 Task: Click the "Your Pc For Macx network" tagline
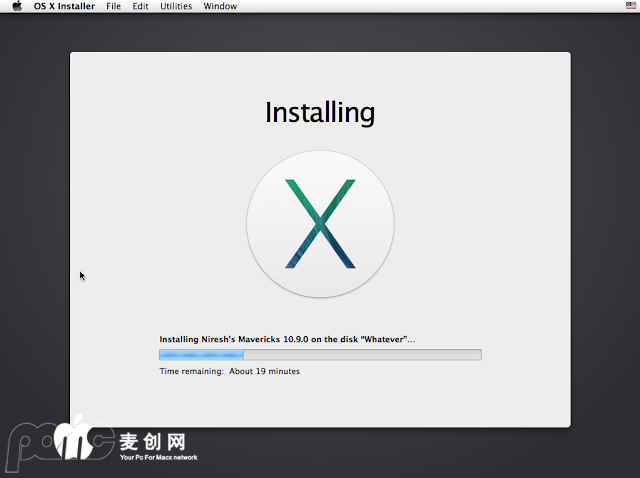(159, 457)
